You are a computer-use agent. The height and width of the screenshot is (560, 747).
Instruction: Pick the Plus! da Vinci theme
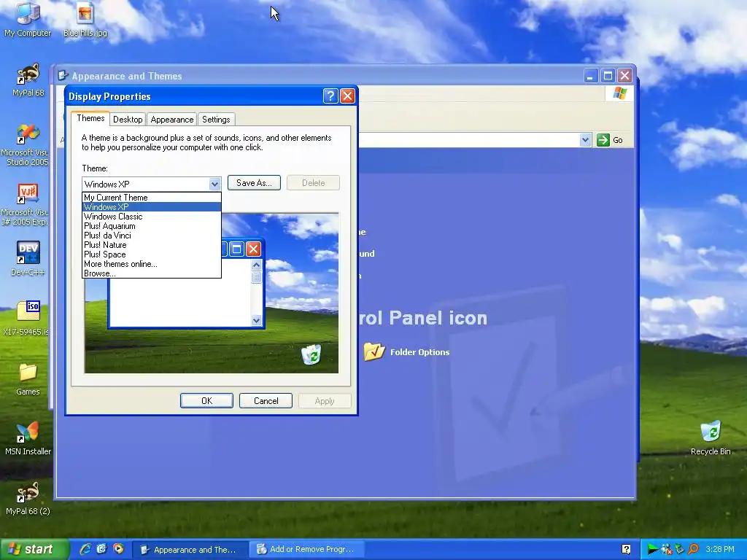[x=152, y=236]
